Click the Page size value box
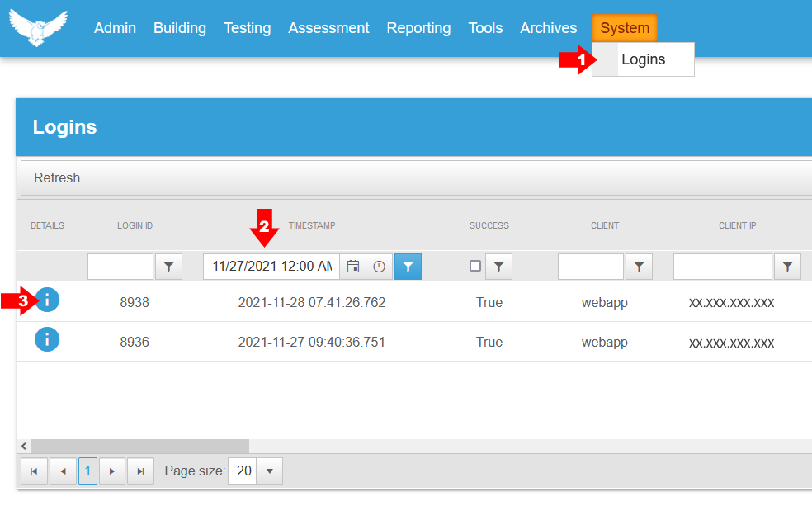This screenshot has height=506, width=812. (243, 471)
